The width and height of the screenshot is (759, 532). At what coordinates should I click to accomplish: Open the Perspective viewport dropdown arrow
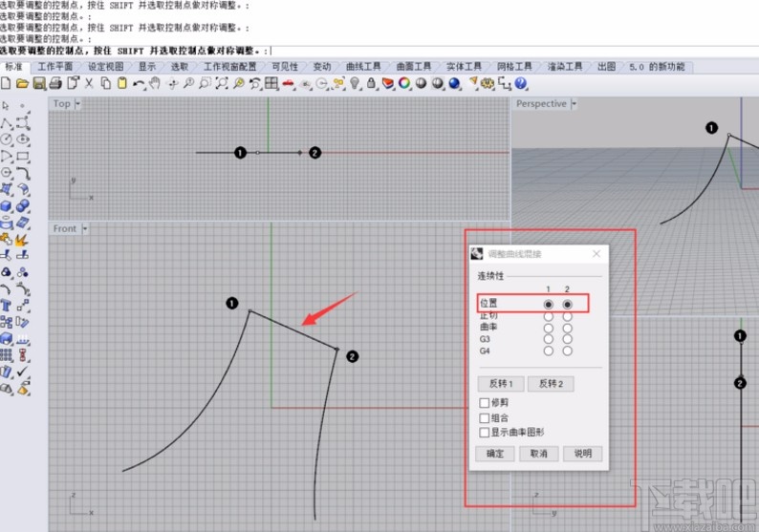575,103
